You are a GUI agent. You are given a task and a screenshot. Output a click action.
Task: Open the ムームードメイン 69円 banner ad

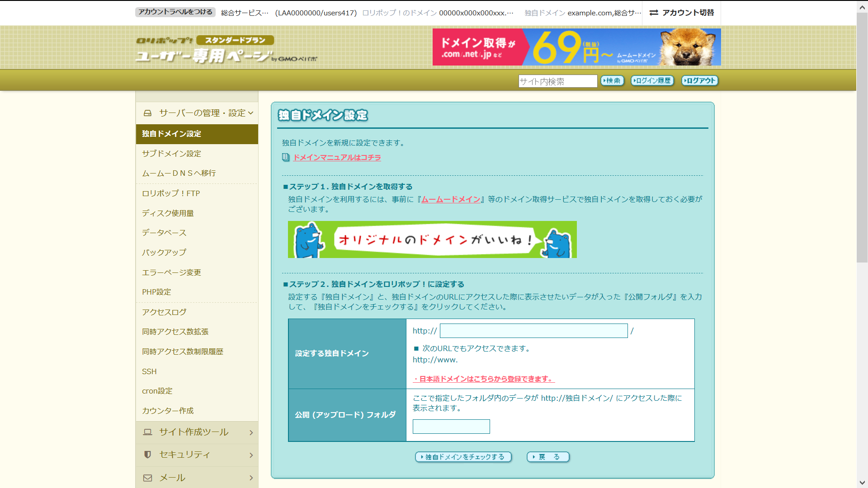coord(576,47)
